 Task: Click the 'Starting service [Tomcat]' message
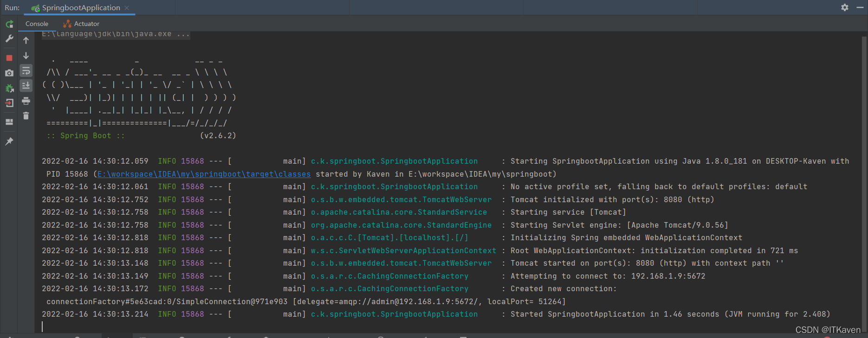568,212
